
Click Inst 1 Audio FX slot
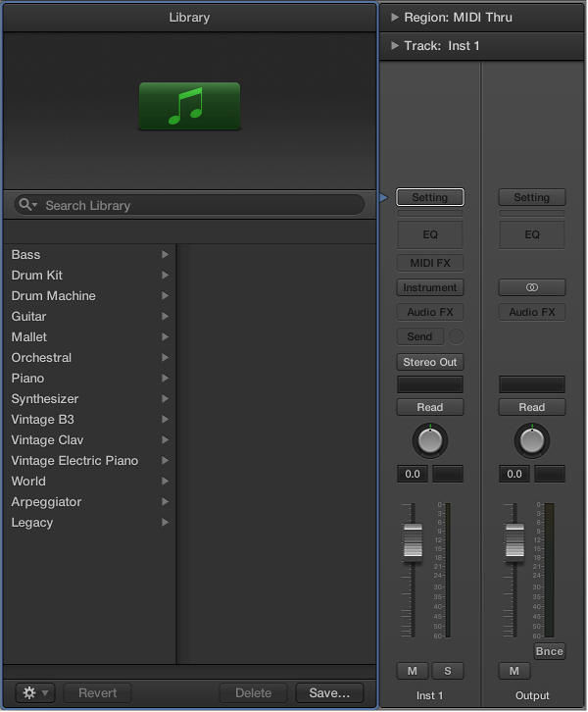coord(430,312)
